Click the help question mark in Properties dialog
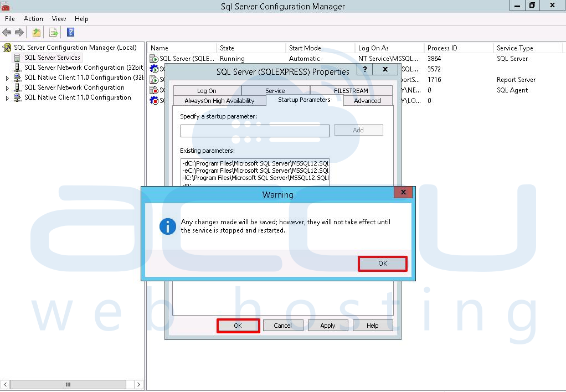The image size is (566, 392). [x=365, y=69]
